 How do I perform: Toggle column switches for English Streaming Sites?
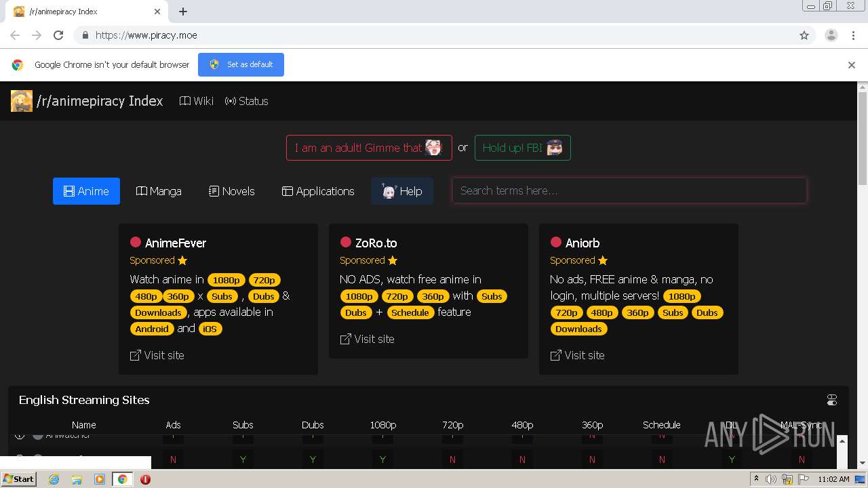coord(832,400)
